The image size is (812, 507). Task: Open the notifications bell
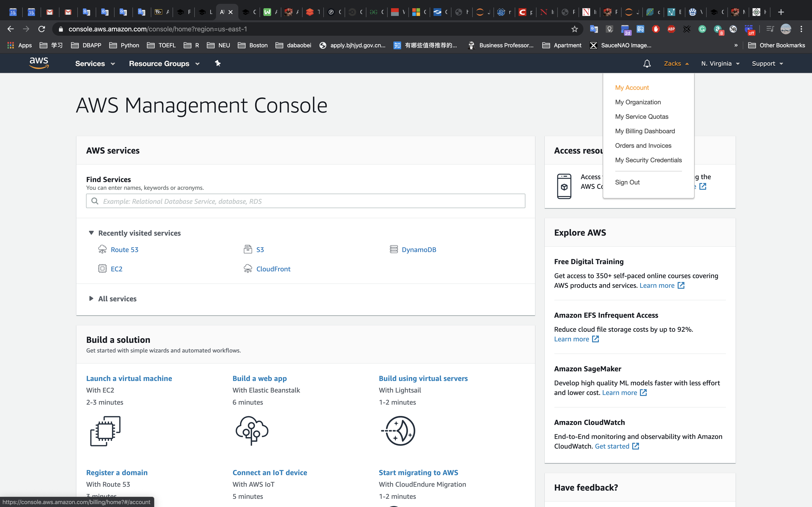pyautogui.click(x=647, y=64)
